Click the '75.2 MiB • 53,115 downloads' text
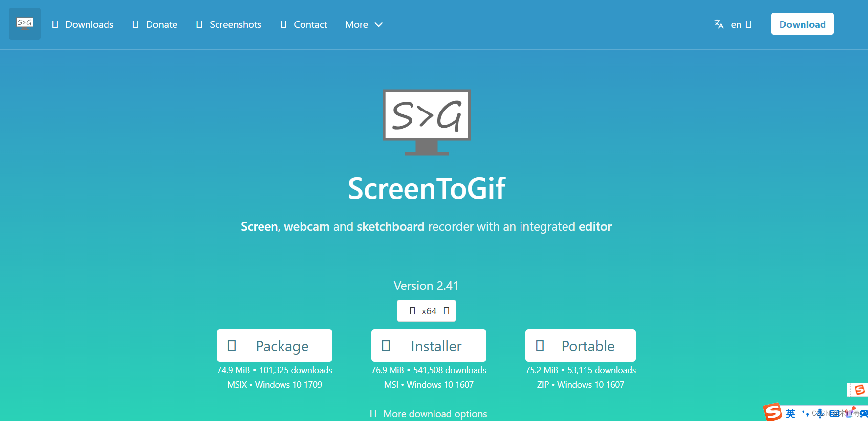 [581, 370]
